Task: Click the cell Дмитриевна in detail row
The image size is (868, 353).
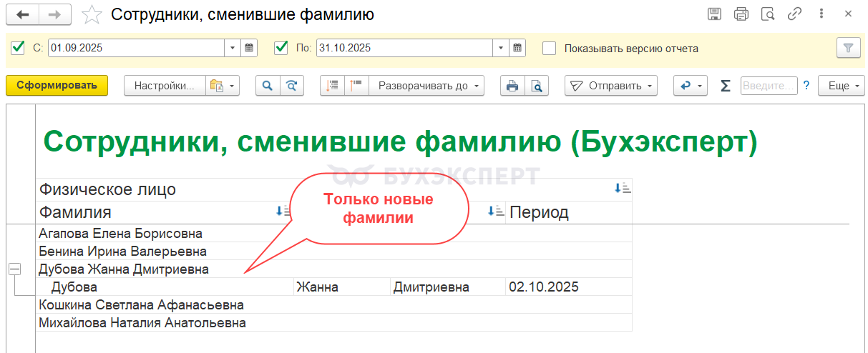Action: click(448, 287)
